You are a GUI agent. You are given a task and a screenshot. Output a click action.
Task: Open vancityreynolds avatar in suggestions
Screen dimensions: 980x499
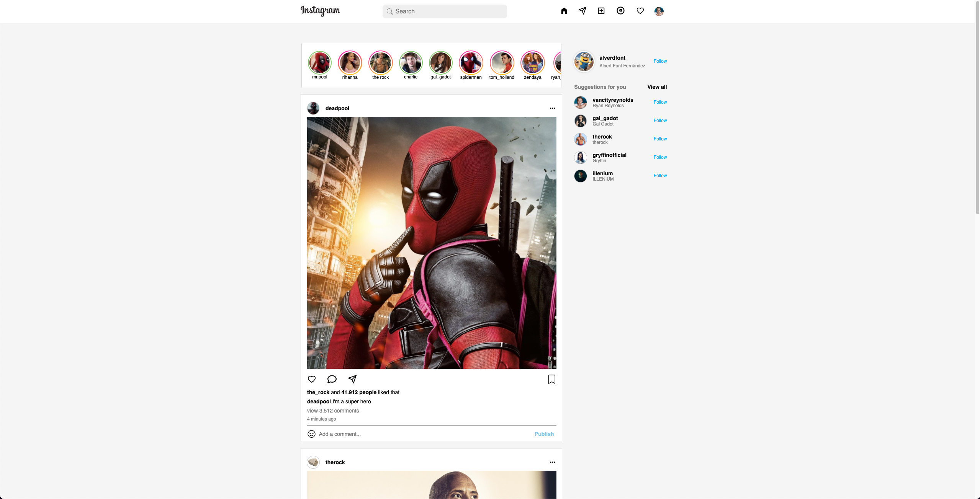(x=580, y=103)
